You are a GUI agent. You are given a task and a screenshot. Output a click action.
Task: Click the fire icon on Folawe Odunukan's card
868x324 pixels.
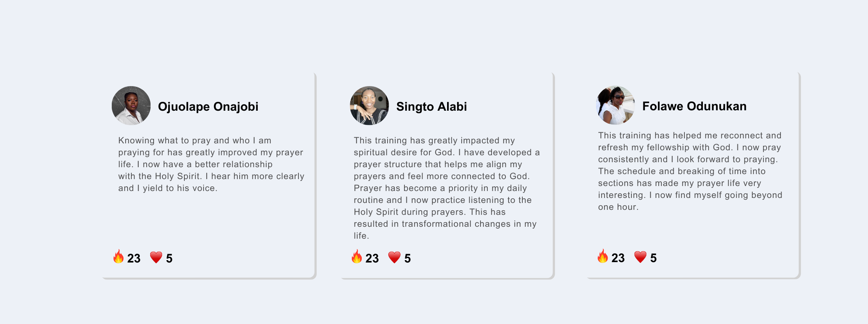603,256
